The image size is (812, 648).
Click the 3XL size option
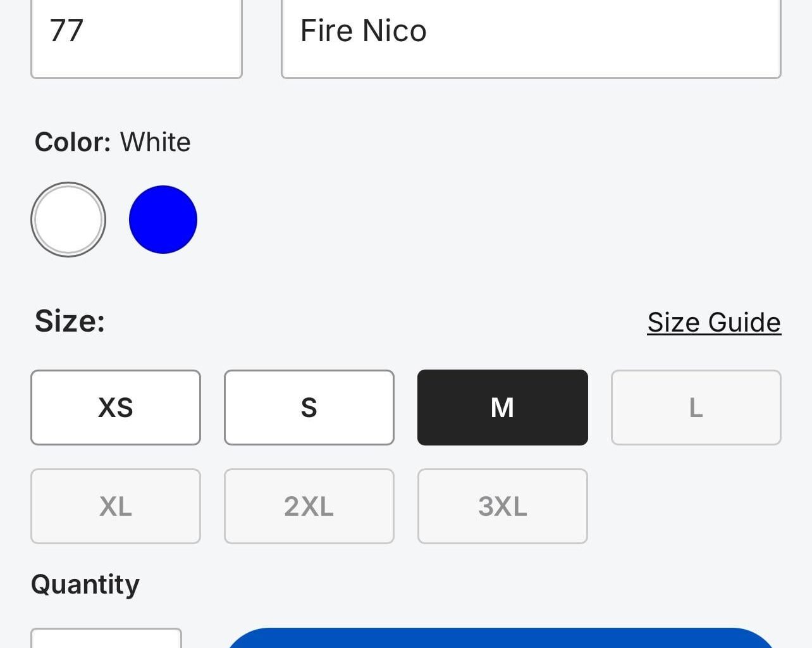pyautogui.click(x=502, y=506)
